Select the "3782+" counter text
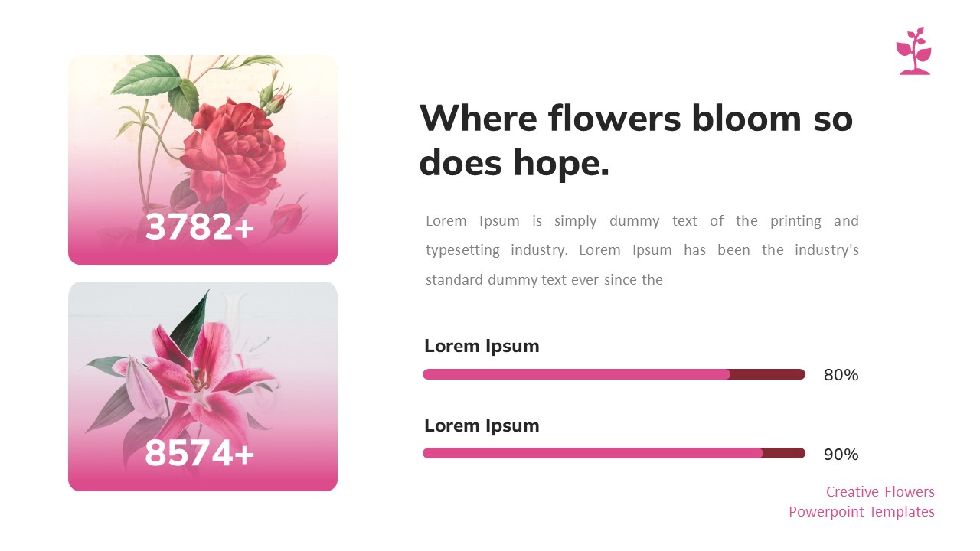 point(200,228)
